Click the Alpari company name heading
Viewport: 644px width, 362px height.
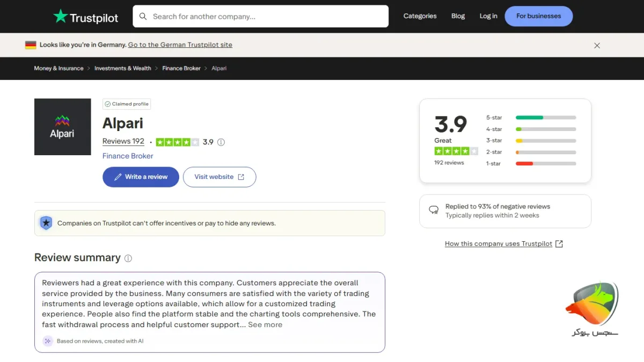coord(123,124)
